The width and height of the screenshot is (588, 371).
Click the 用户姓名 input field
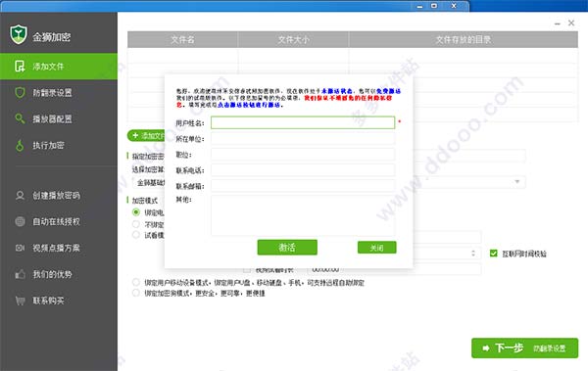(303, 122)
